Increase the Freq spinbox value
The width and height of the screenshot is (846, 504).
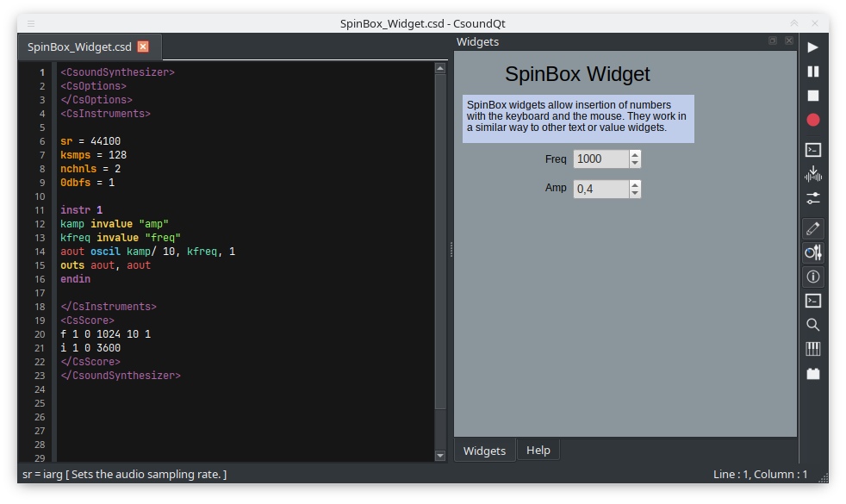[x=635, y=155]
